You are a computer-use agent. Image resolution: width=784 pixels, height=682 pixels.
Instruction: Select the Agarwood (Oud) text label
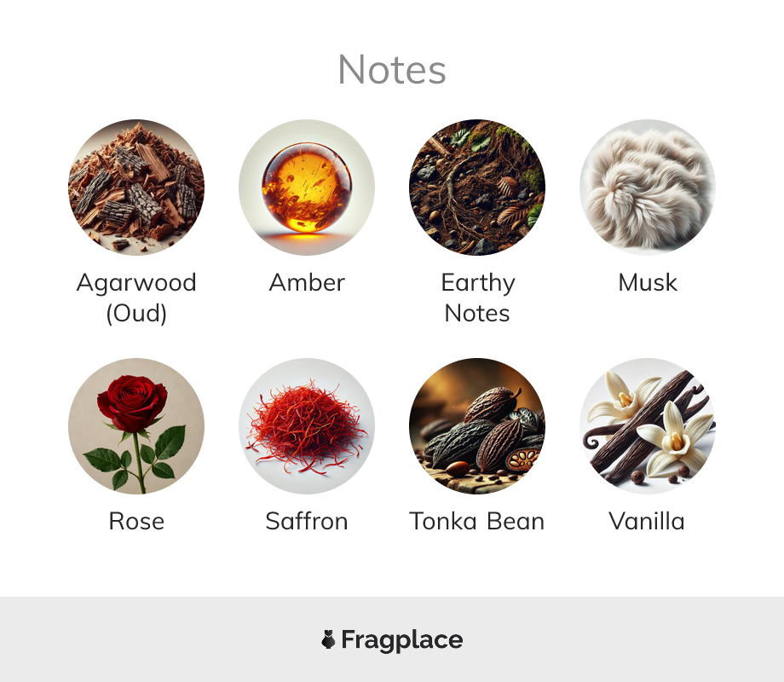pyautogui.click(x=136, y=298)
